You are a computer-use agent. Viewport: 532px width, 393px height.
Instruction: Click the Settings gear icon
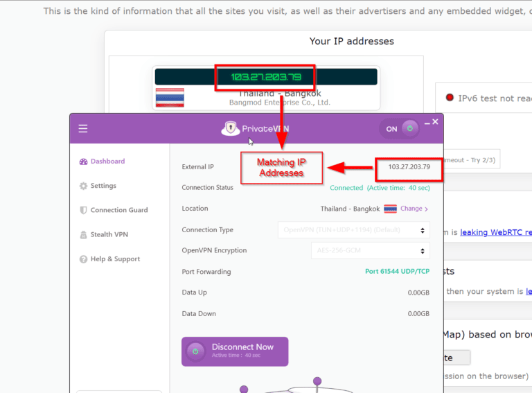click(84, 186)
